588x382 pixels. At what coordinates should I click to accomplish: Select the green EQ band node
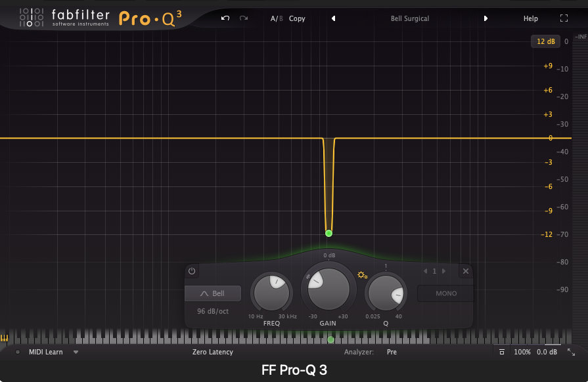tap(329, 233)
